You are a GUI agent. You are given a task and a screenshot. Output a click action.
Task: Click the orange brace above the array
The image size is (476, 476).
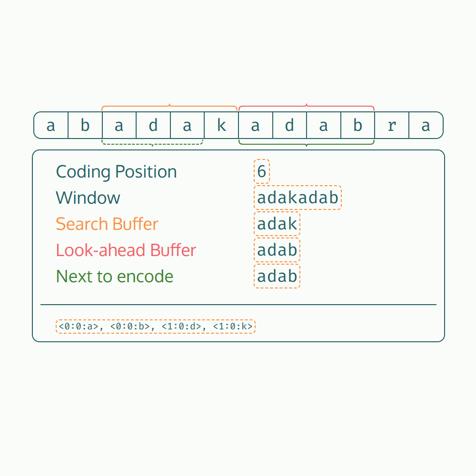coord(169,106)
